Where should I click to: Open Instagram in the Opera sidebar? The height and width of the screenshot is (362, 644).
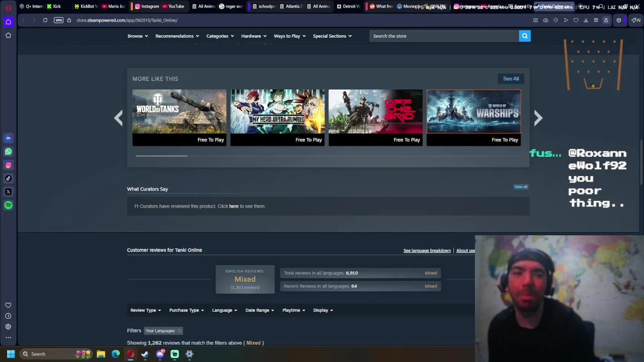(x=8, y=165)
